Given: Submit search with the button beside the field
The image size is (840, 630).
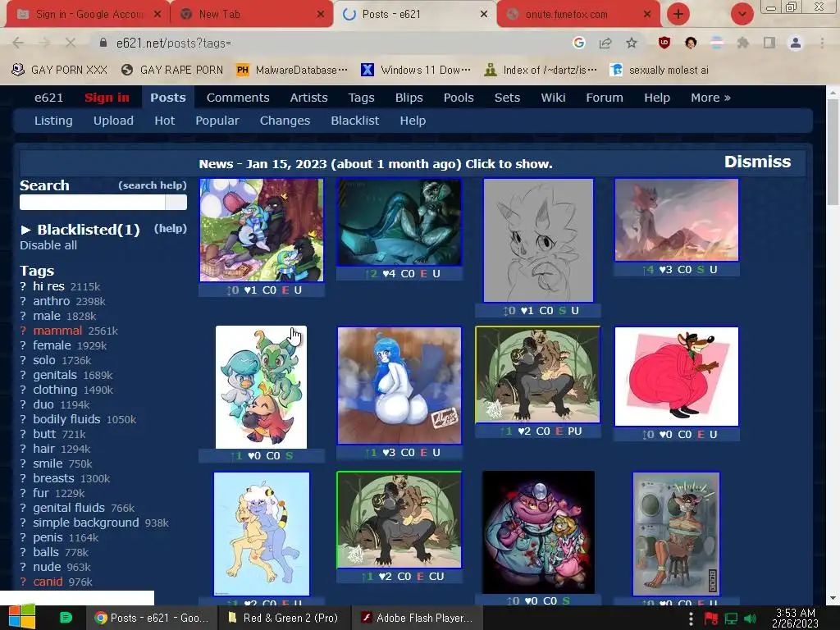Looking at the screenshot, I should pyautogui.click(x=176, y=202).
